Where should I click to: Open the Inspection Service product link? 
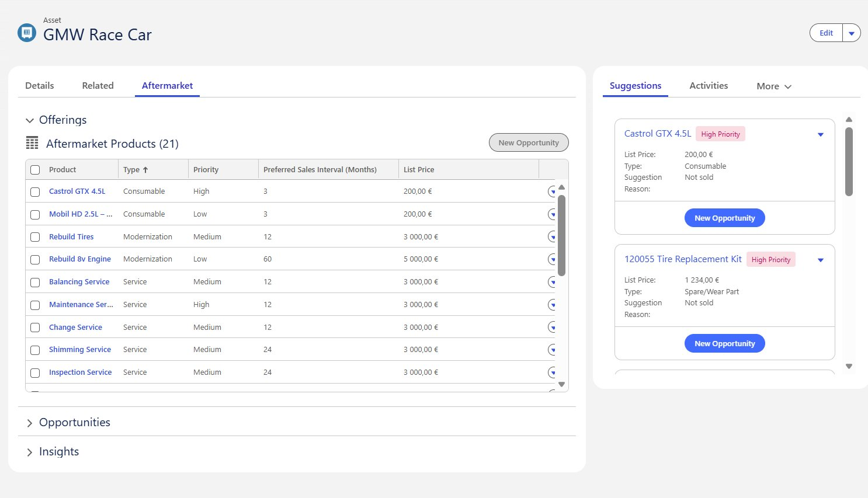click(x=80, y=372)
